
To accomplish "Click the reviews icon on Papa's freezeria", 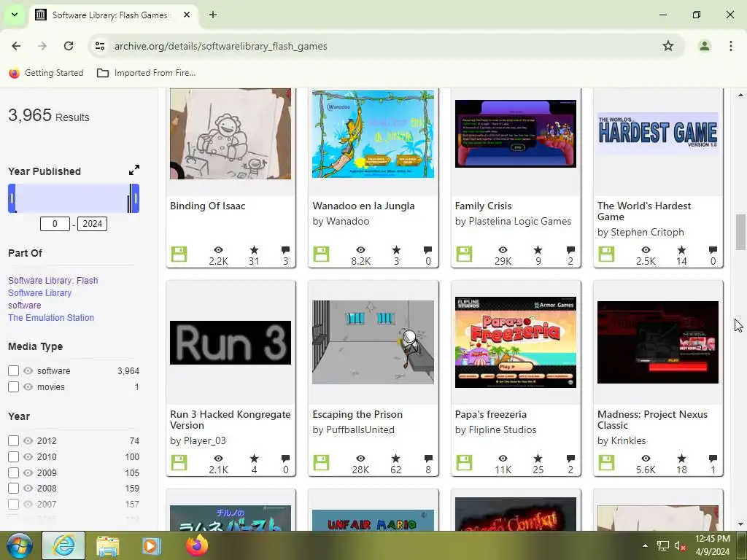I will [570, 459].
